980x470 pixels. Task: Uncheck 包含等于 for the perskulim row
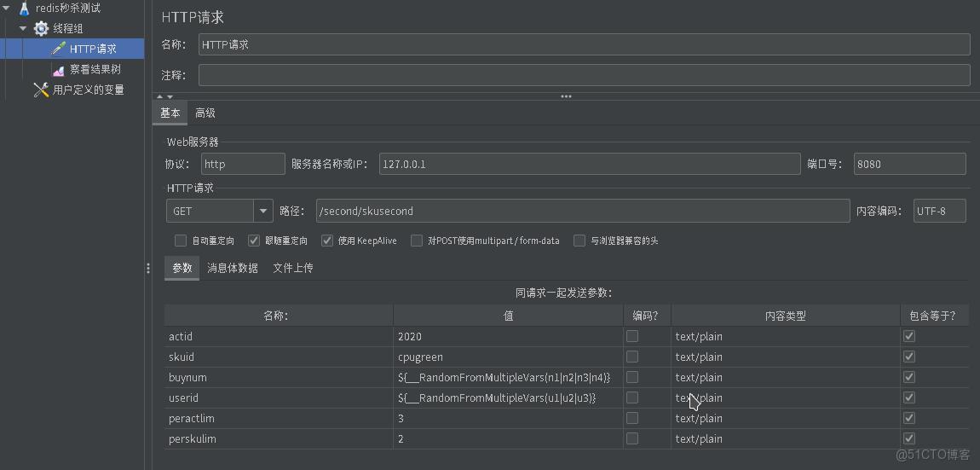pos(909,438)
